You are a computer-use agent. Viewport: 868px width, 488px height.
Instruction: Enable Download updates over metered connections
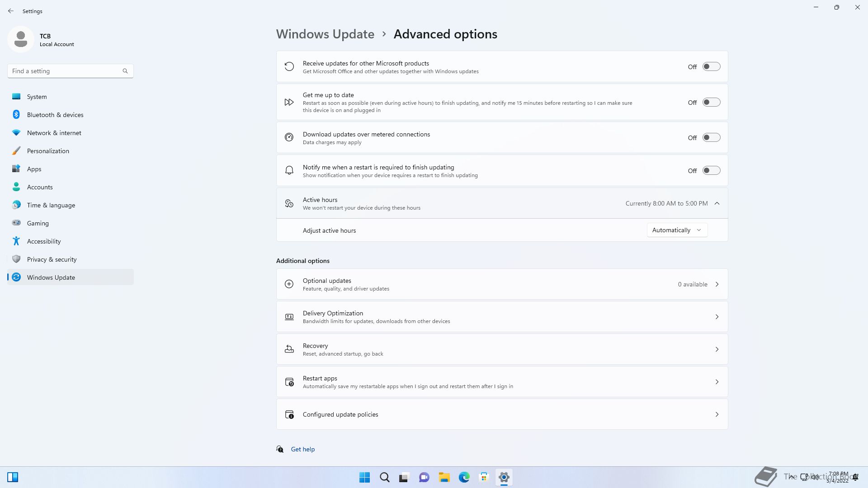[x=711, y=137]
